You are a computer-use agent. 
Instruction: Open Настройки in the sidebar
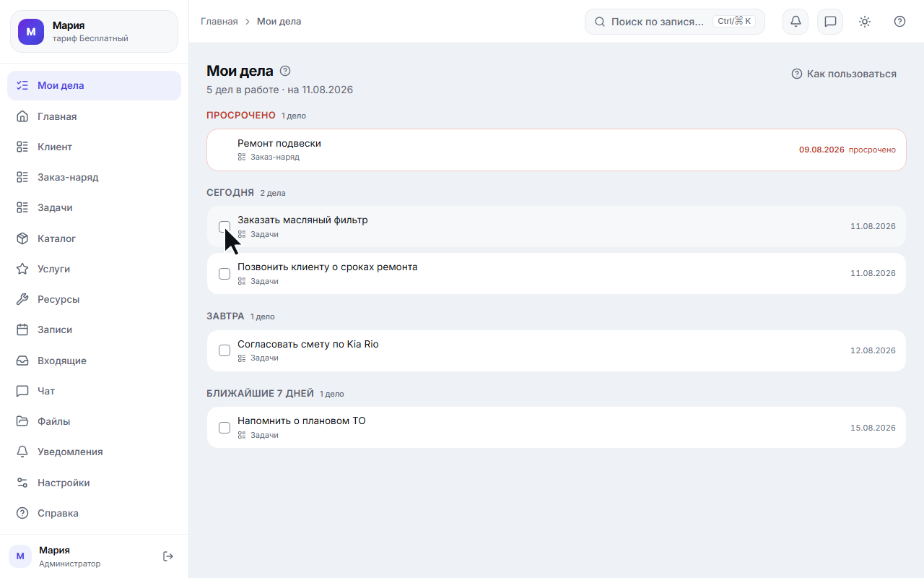(x=94, y=483)
